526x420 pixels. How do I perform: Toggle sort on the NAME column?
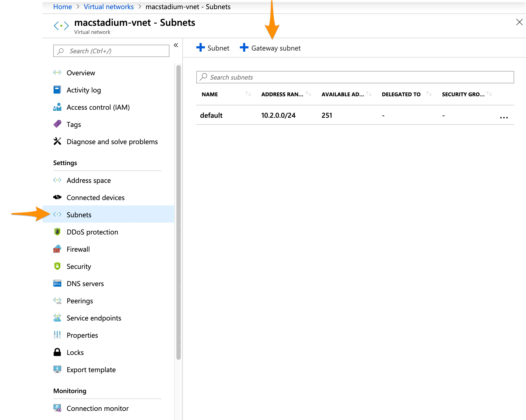coord(248,94)
